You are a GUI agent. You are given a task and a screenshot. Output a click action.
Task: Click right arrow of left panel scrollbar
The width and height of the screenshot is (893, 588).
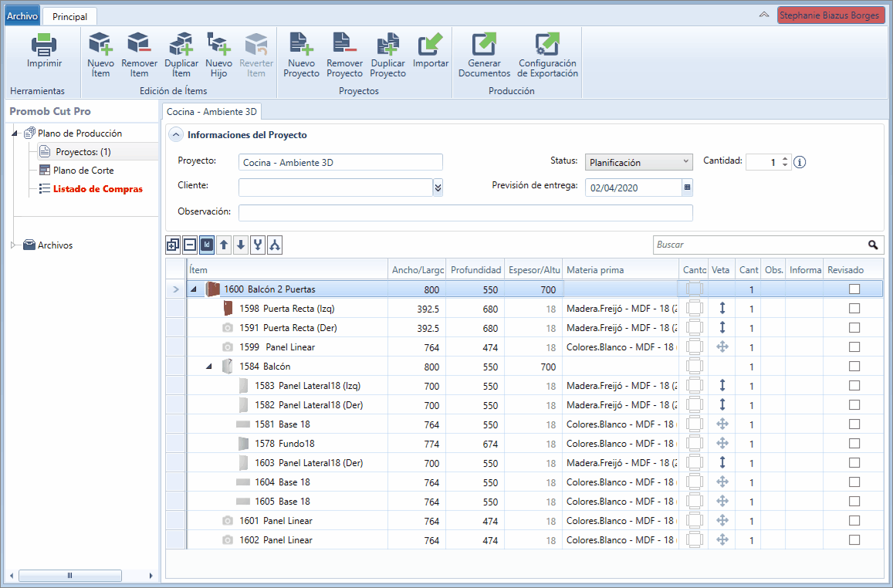pos(151,576)
